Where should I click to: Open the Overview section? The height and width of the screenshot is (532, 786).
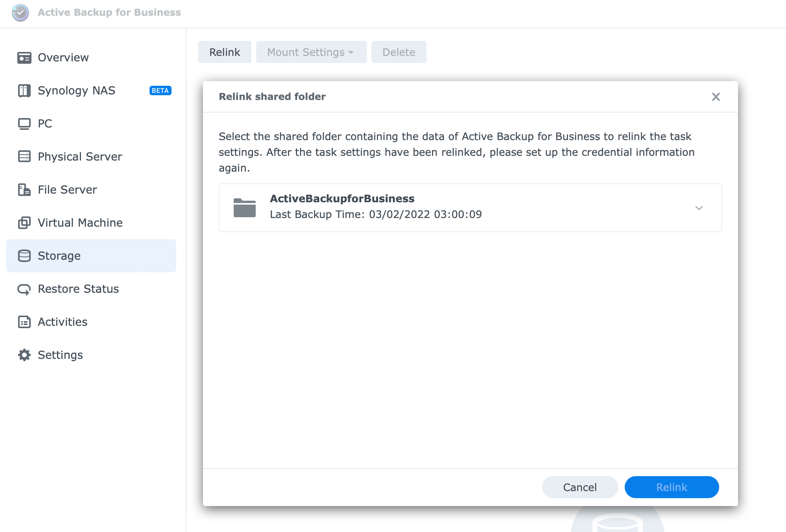(x=91, y=57)
